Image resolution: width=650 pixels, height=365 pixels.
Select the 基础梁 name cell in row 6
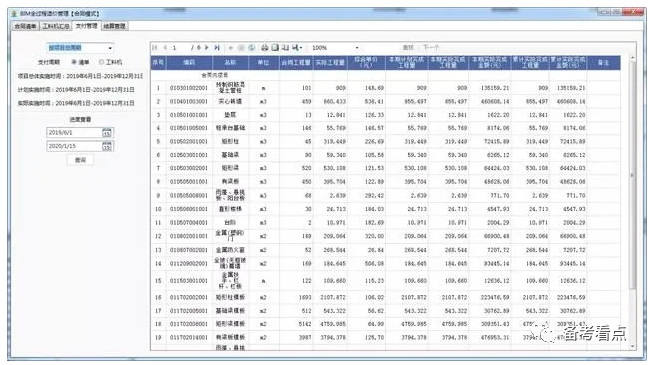pos(230,155)
